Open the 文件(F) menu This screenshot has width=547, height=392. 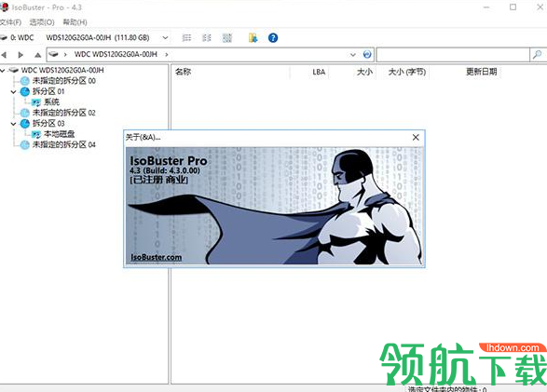10,22
